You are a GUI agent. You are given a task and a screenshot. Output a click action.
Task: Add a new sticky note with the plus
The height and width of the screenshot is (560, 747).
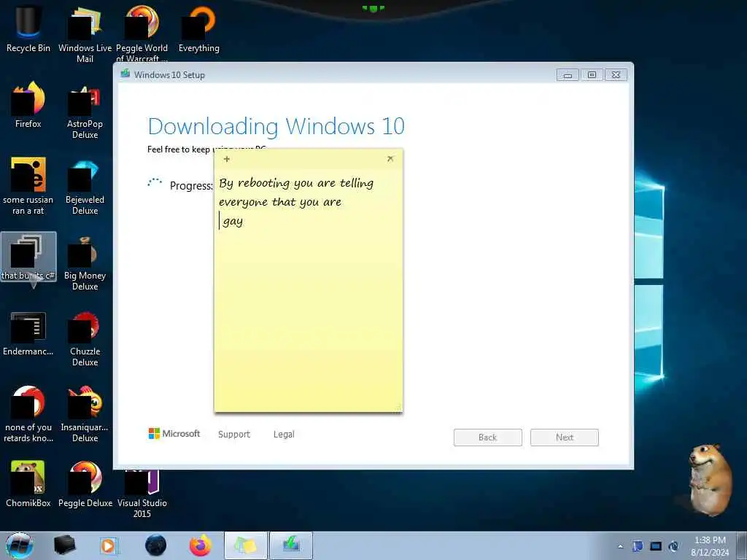coord(227,159)
